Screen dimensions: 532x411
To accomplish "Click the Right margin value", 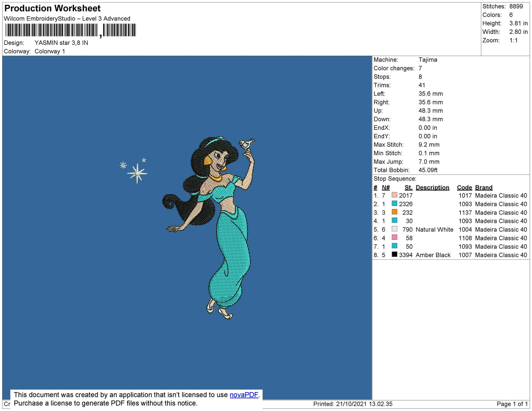I will click(431, 102).
